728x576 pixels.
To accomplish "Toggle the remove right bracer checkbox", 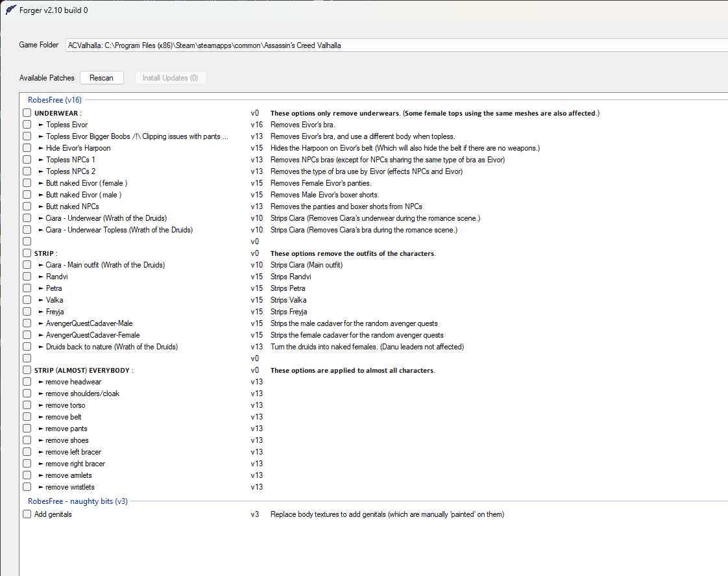I will [27, 464].
